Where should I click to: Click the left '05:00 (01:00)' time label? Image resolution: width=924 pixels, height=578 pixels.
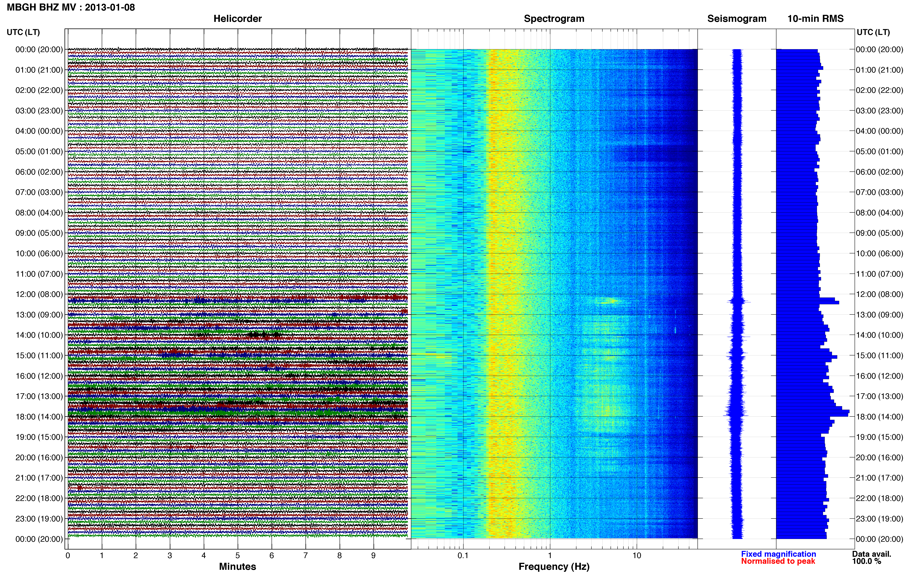pos(39,151)
